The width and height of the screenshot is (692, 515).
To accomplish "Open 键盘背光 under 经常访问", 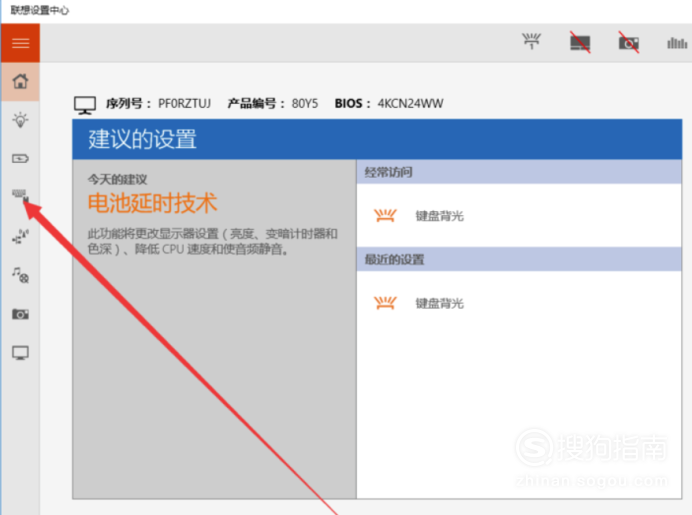I will 440,216.
